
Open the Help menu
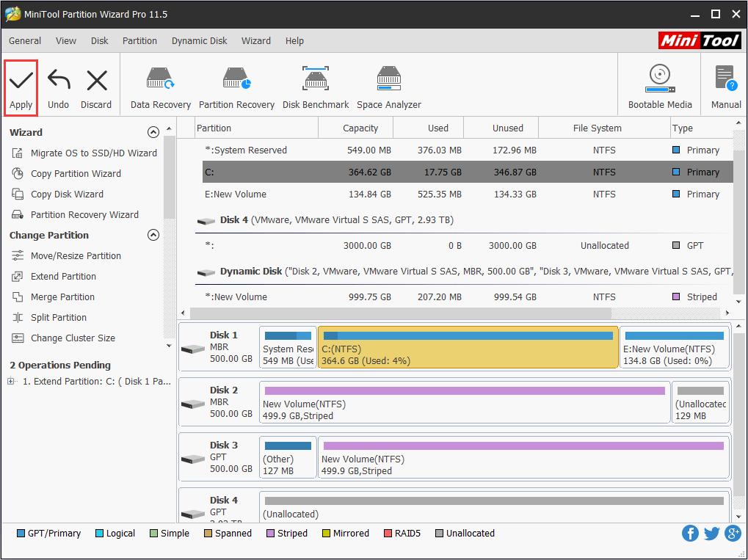point(294,41)
